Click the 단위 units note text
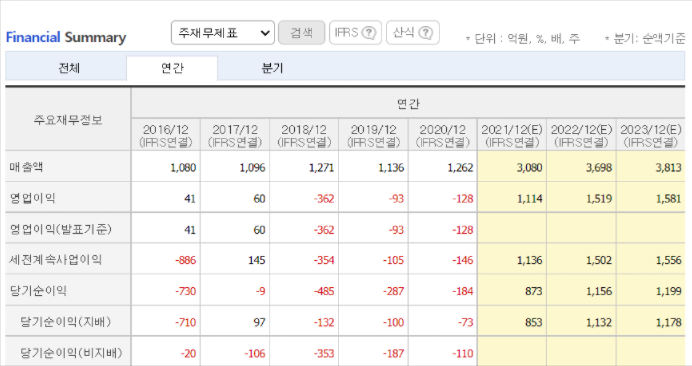The height and width of the screenshot is (366, 692). (x=523, y=39)
